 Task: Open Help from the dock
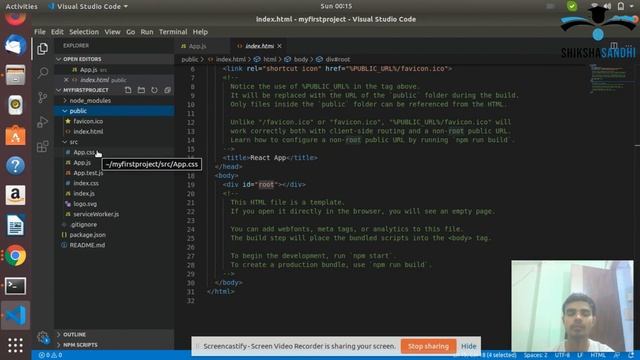[16, 165]
